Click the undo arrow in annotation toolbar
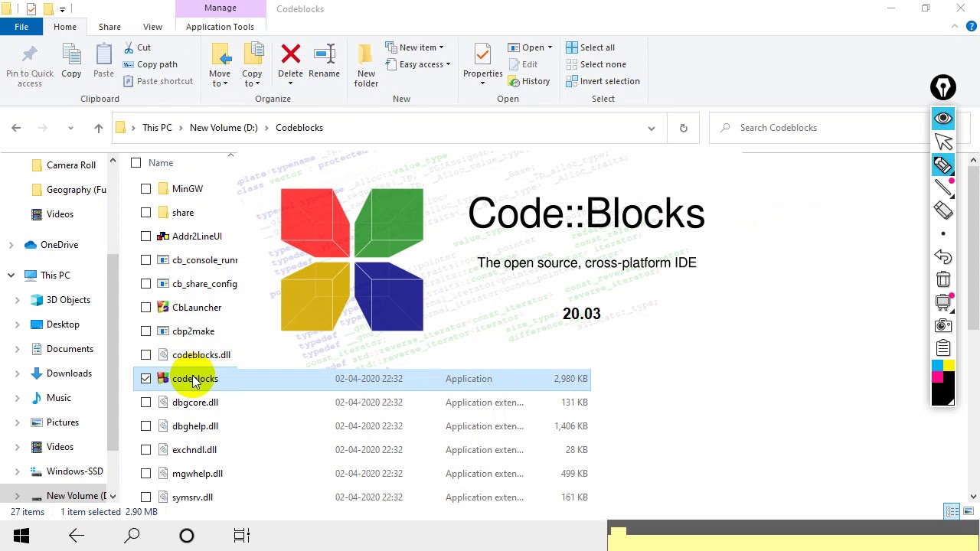The height and width of the screenshot is (551, 980). 943,257
